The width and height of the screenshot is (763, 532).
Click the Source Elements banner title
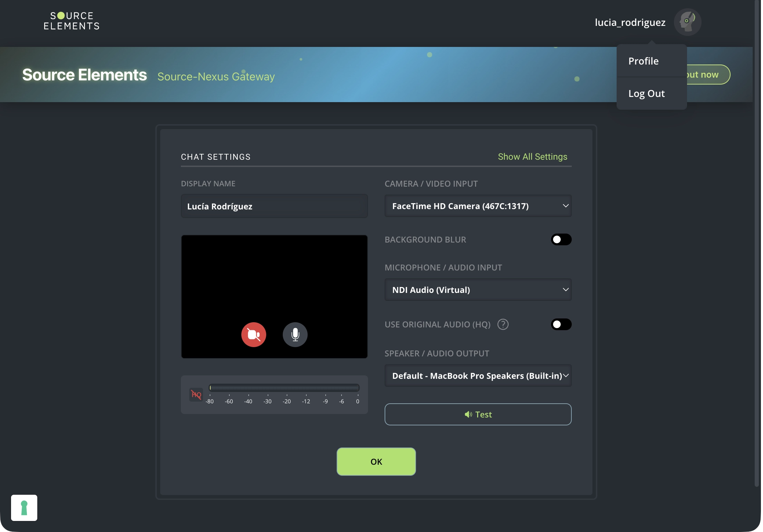click(x=85, y=75)
